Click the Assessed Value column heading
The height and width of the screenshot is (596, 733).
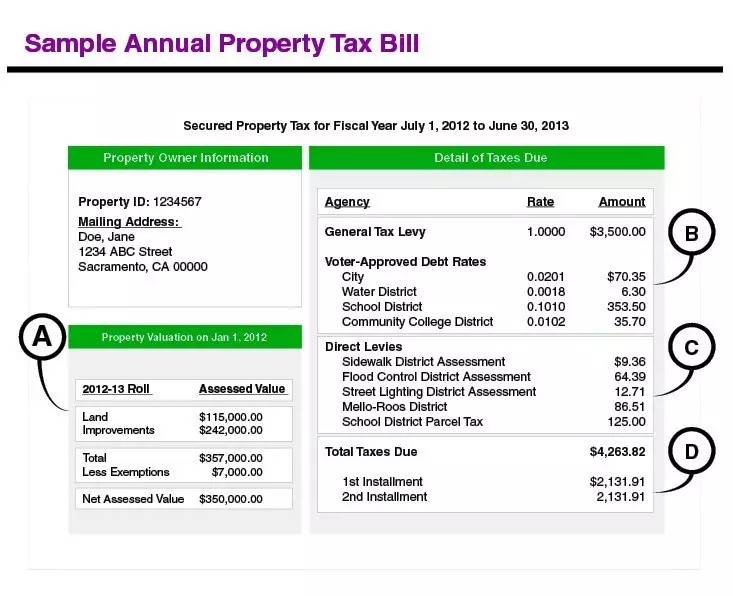point(242,389)
